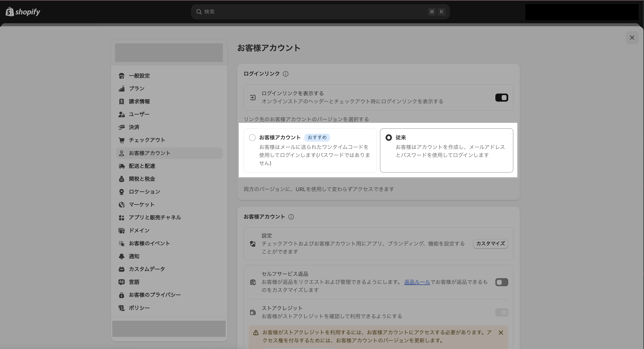This screenshot has height=349, width=644.
Task: Click the マーケット globe icon
Action: 121,205
